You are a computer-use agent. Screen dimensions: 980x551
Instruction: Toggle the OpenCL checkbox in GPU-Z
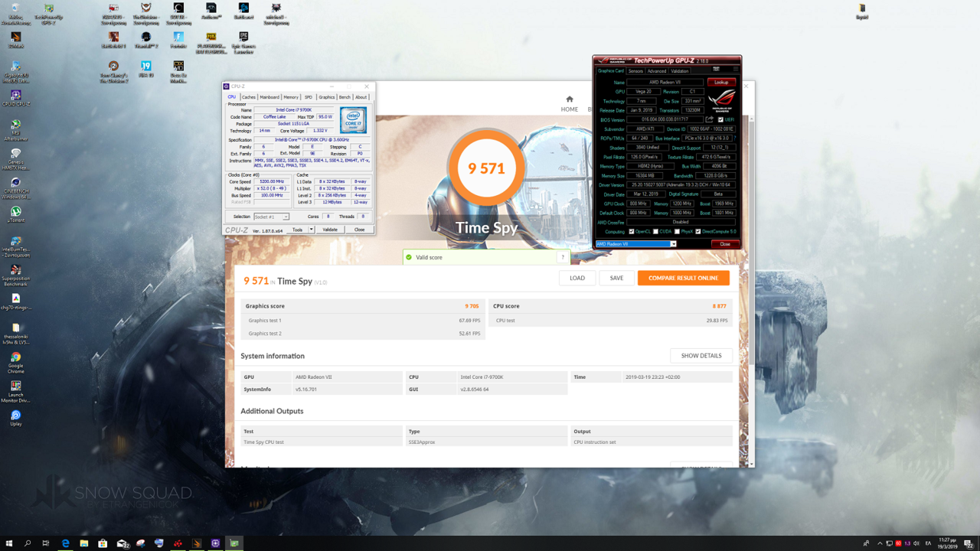tap(631, 231)
